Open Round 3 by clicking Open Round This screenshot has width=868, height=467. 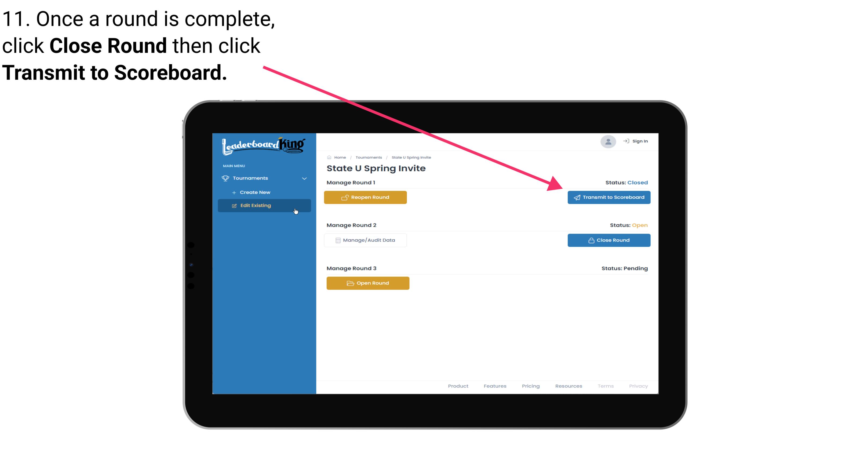tap(368, 282)
